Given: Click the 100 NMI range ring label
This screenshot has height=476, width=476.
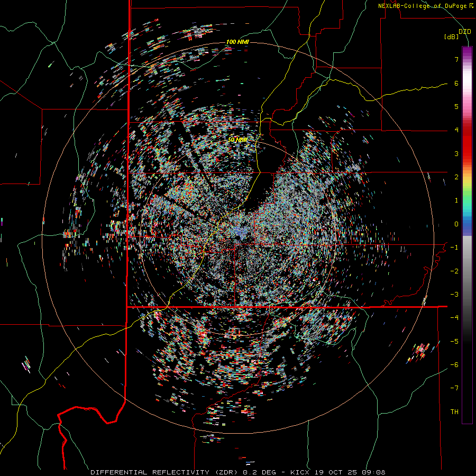Looking at the screenshot, I should tap(237, 42).
